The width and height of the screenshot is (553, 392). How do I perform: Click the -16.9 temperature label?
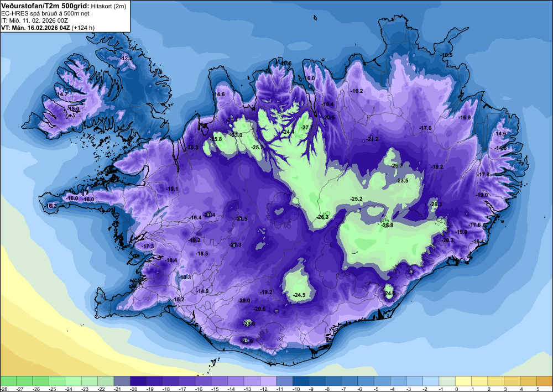(465, 117)
